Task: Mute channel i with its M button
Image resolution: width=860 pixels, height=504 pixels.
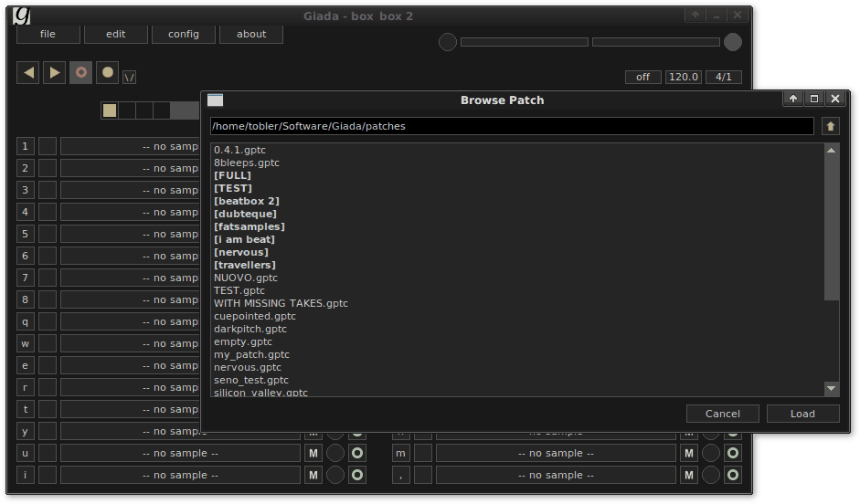Action: 313,475
